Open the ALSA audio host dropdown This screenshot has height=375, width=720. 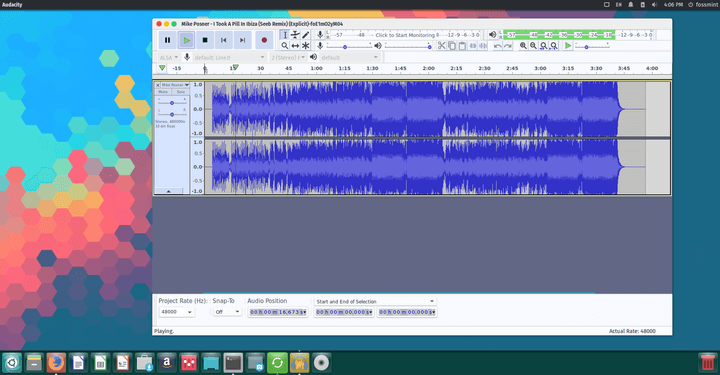pos(169,57)
